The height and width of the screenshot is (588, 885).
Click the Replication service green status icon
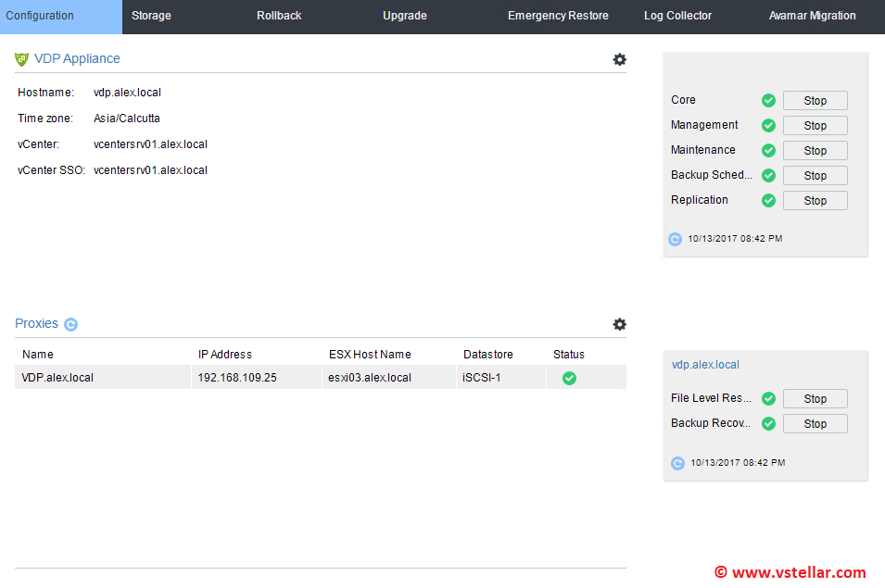click(x=768, y=201)
